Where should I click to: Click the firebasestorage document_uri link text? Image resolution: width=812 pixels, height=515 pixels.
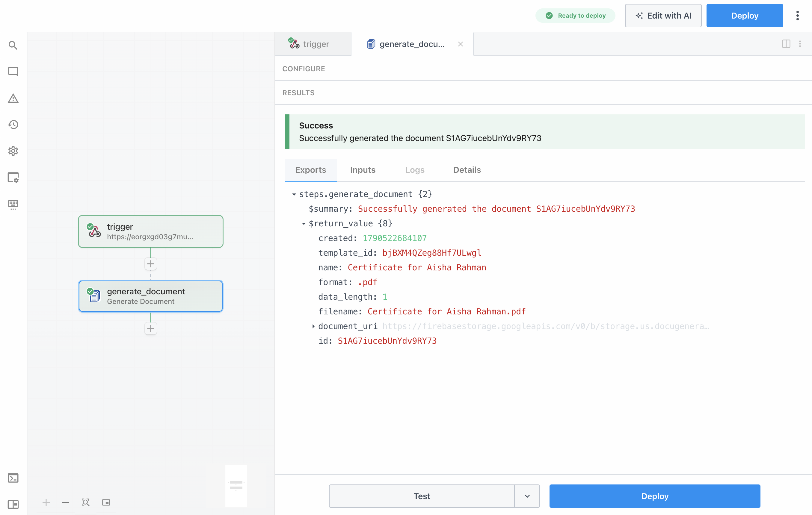[x=546, y=326]
